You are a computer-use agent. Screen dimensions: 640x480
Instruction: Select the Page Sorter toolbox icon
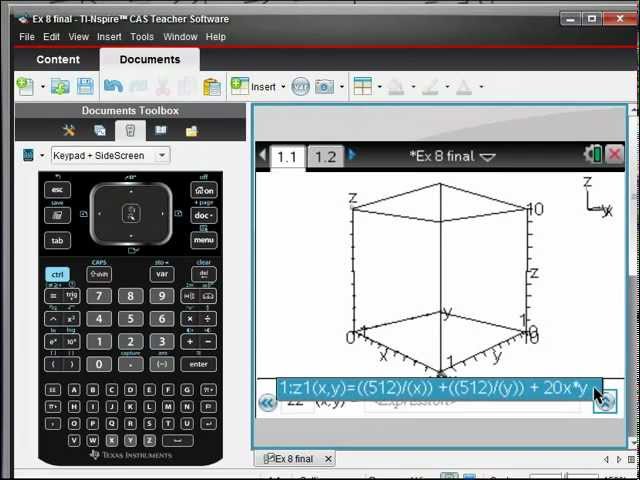tap(100, 131)
